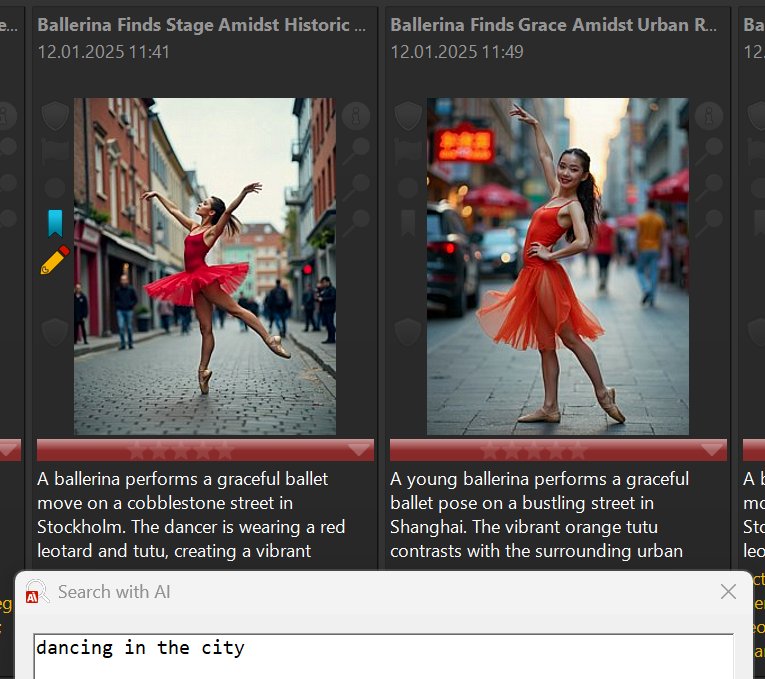Click third pin on Shanghai ballerina card
This screenshot has width=765, height=679.
pos(709,223)
